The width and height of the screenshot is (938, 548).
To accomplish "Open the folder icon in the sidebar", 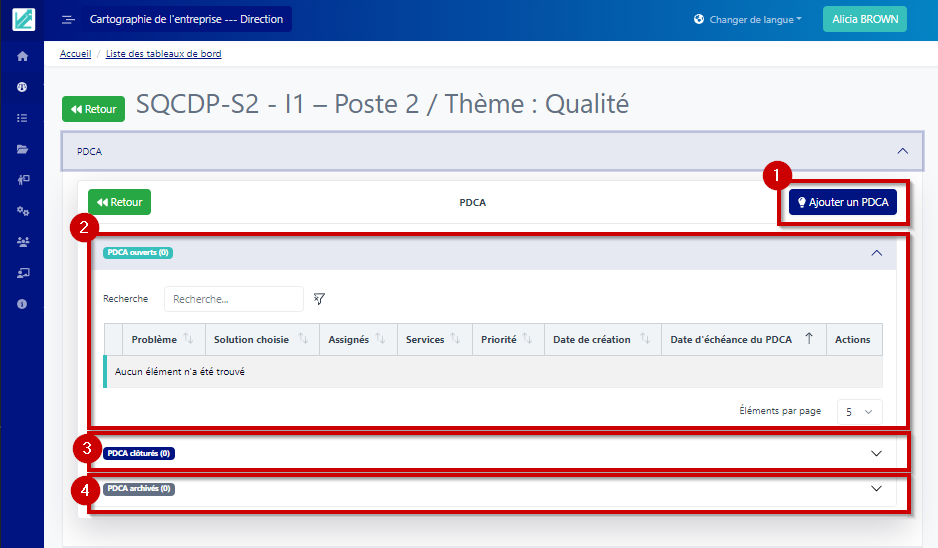I will (x=22, y=149).
